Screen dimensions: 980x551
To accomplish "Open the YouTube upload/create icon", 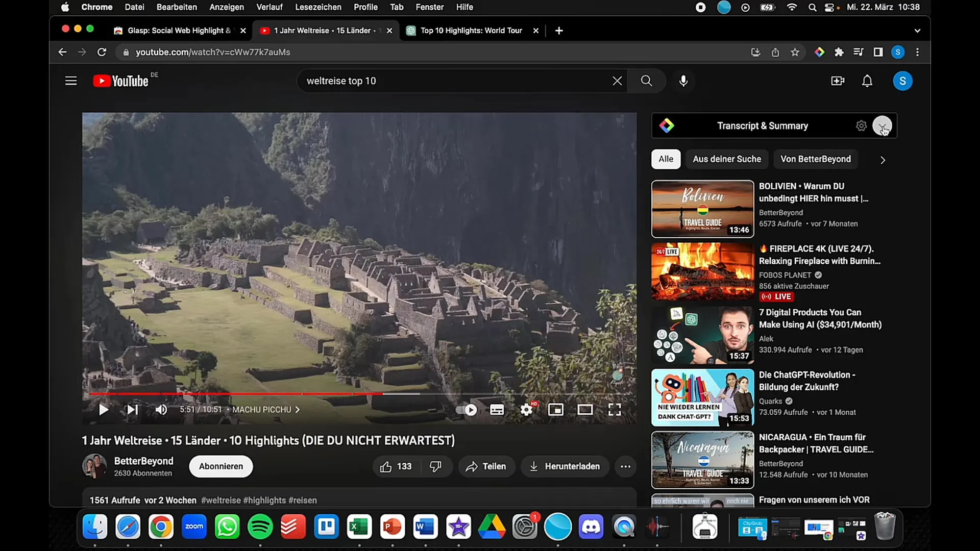I will (x=837, y=81).
